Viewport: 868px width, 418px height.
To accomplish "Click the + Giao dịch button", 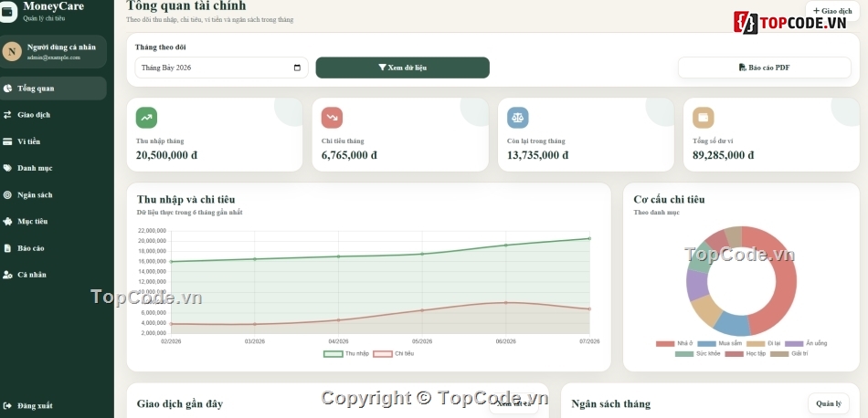I will (832, 11).
